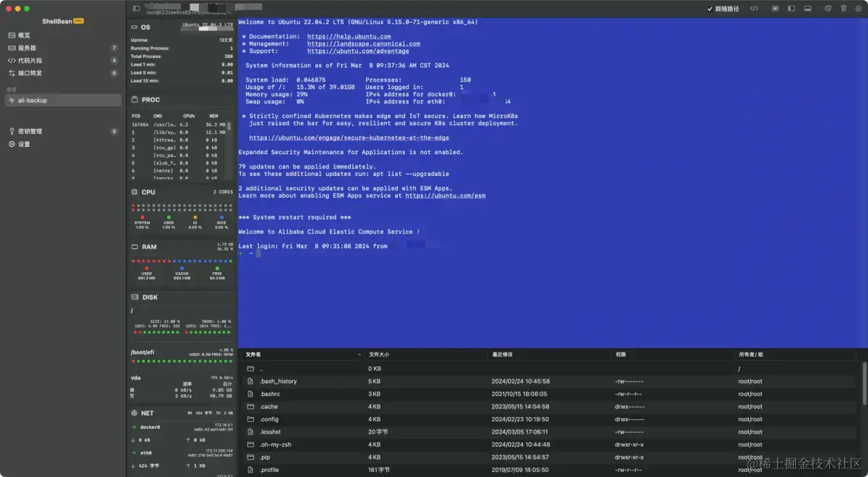868x477 pixels.
Task: Sort files by 权限 column header
Action: [673, 355]
